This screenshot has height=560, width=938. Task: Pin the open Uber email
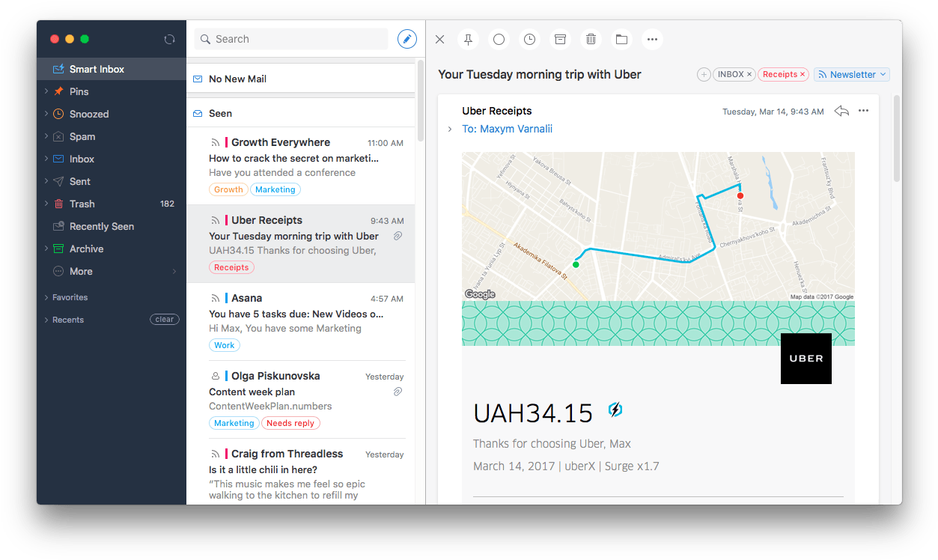click(x=469, y=39)
